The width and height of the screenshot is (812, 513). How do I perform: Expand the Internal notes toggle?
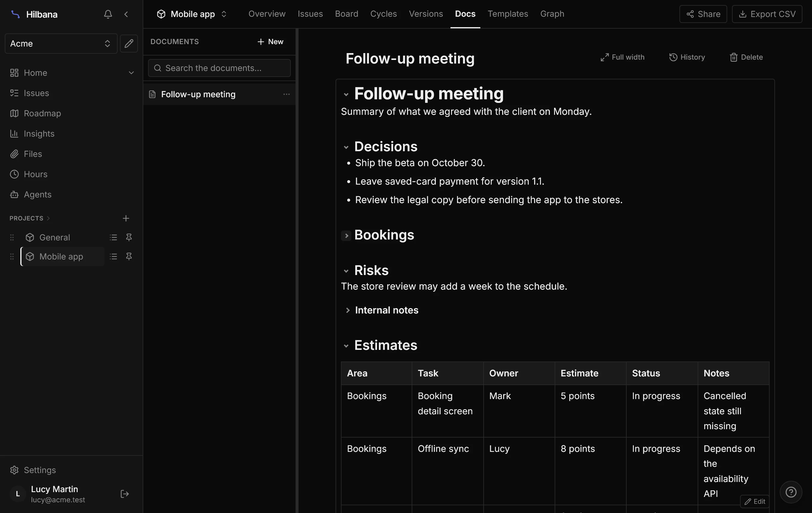(348, 310)
